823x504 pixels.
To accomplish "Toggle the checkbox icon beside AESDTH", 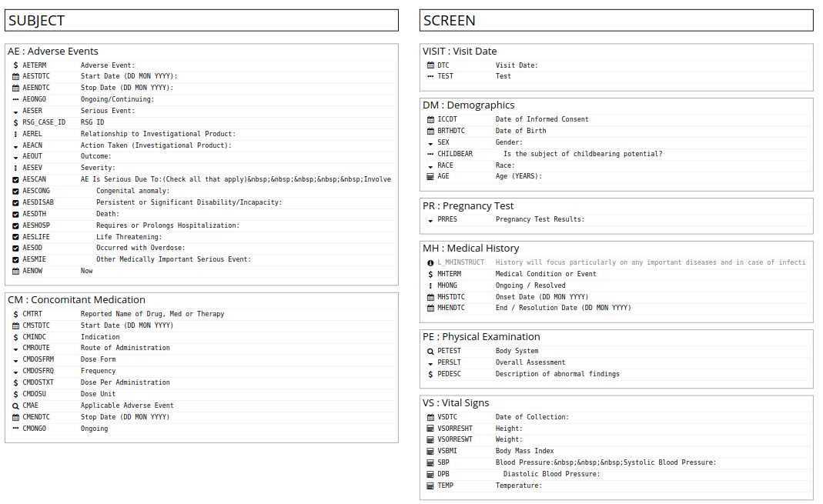I will point(15,215).
